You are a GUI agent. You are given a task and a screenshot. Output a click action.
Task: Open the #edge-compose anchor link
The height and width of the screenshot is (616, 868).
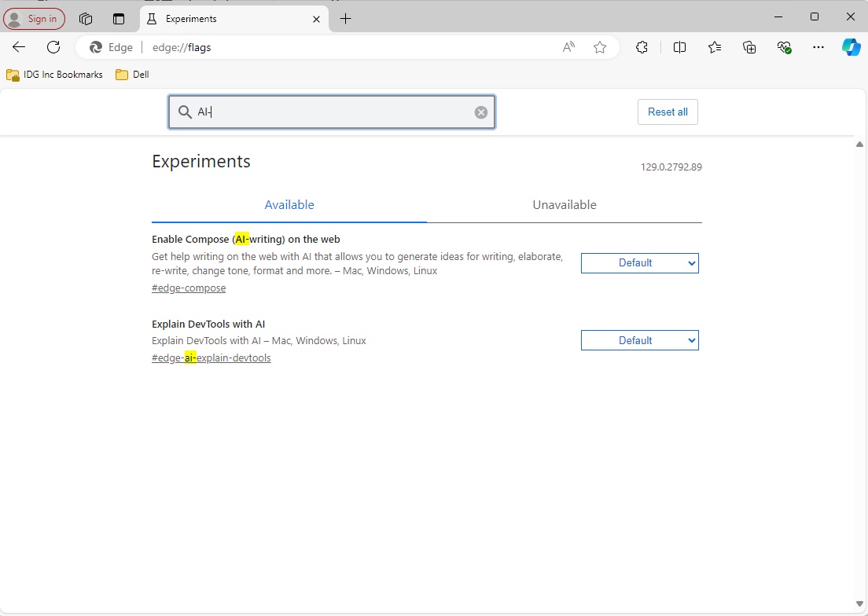pos(189,288)
